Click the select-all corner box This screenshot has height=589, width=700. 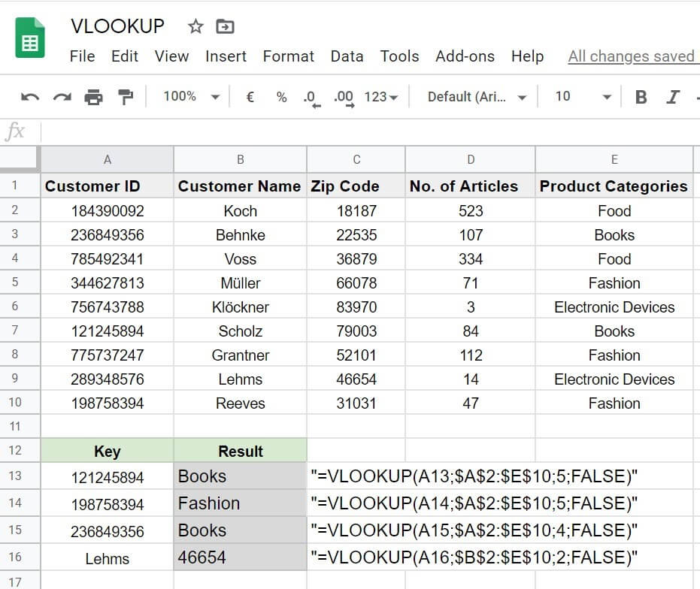click(x=20, y=159)
